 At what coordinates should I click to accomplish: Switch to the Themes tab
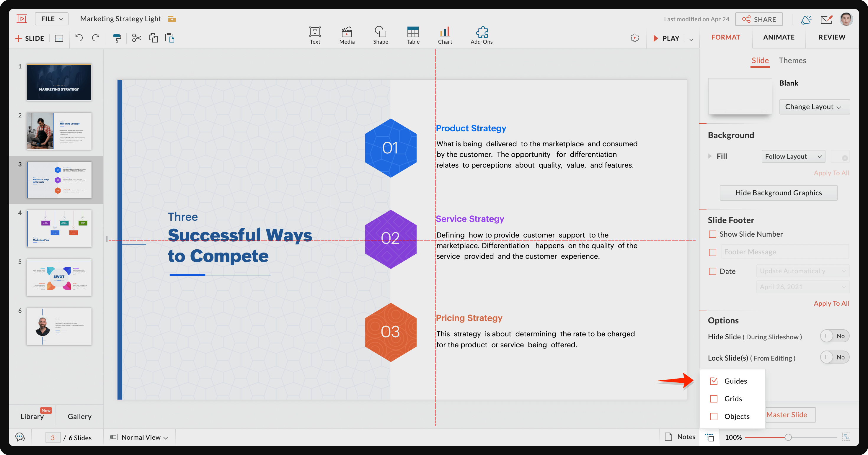click(x=792, y=60)
